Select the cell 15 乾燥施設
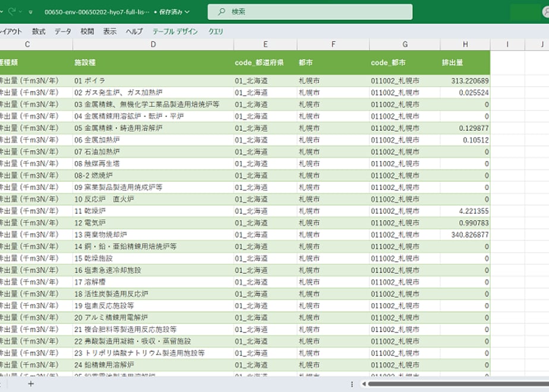Screen dimensions: 549x392 point(153,258)
